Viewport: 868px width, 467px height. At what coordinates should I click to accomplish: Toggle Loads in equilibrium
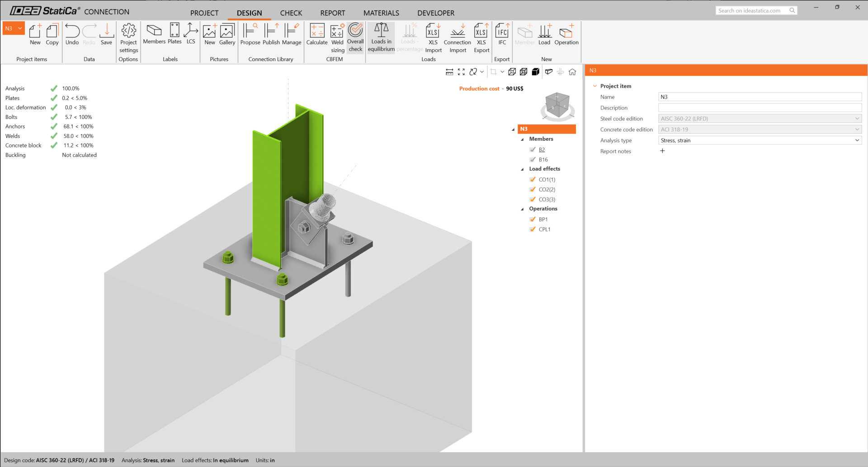click(x=381, y=37)
